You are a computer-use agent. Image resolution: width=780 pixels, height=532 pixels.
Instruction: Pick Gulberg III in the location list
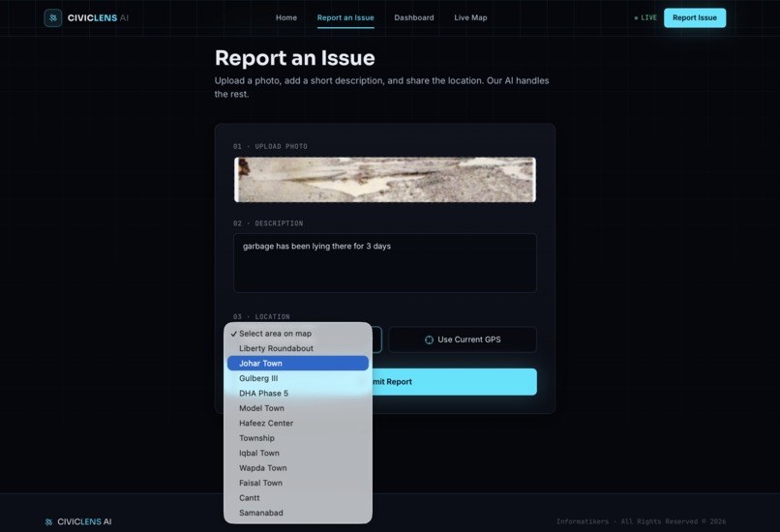pyautogui.click(x=297, y=378)
